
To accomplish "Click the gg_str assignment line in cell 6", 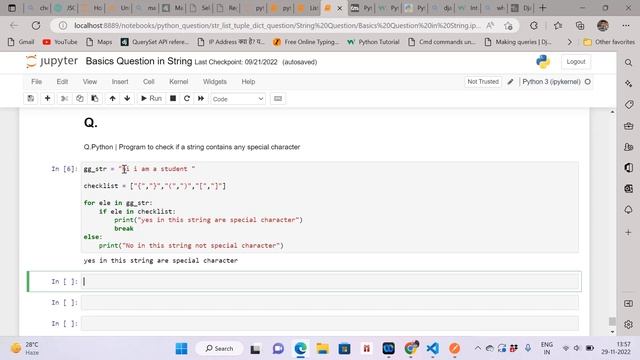I will pyautogui.click(x=140, y=169).
